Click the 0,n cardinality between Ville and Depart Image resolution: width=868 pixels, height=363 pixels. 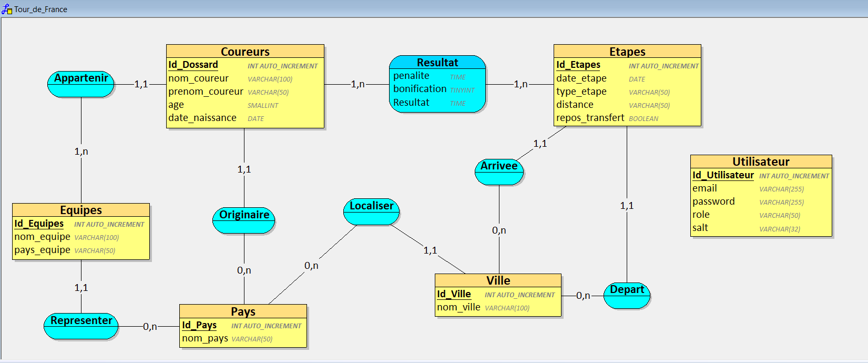click(583, 296)
